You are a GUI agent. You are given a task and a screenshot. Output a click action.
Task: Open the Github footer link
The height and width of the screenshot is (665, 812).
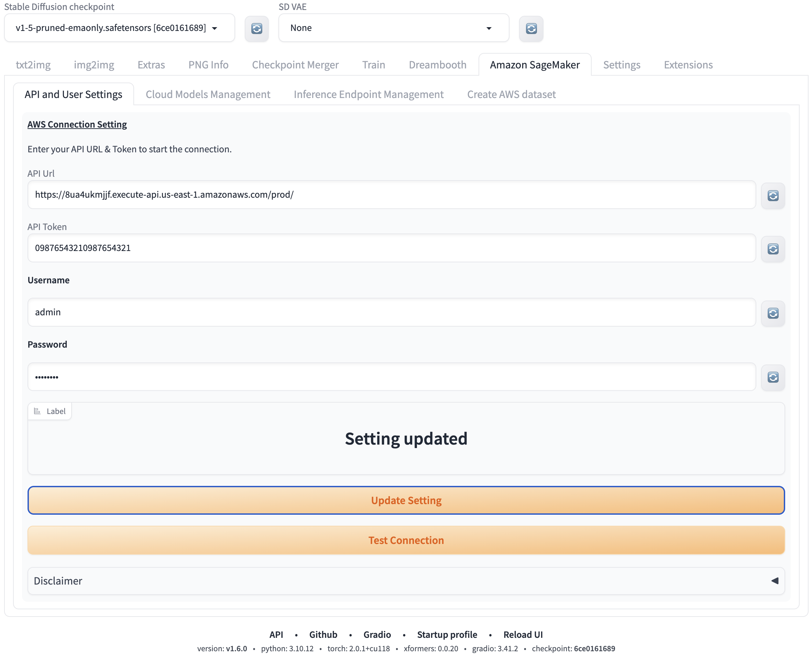pos(323,634)
